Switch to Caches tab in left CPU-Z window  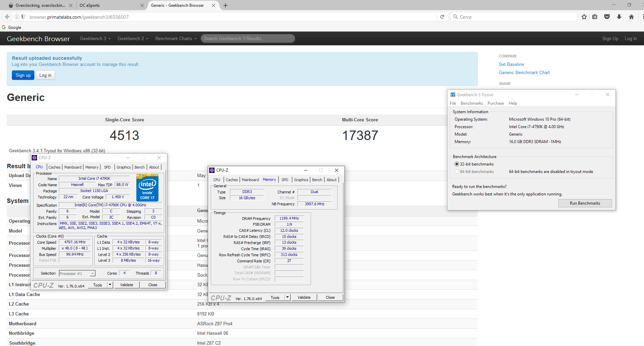point(54,167)
